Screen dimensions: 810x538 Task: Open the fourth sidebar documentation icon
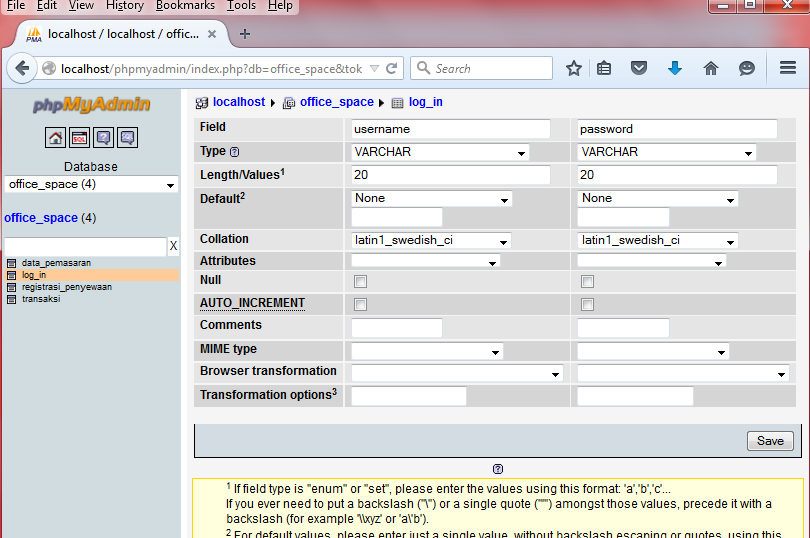(x=127, y=137)
